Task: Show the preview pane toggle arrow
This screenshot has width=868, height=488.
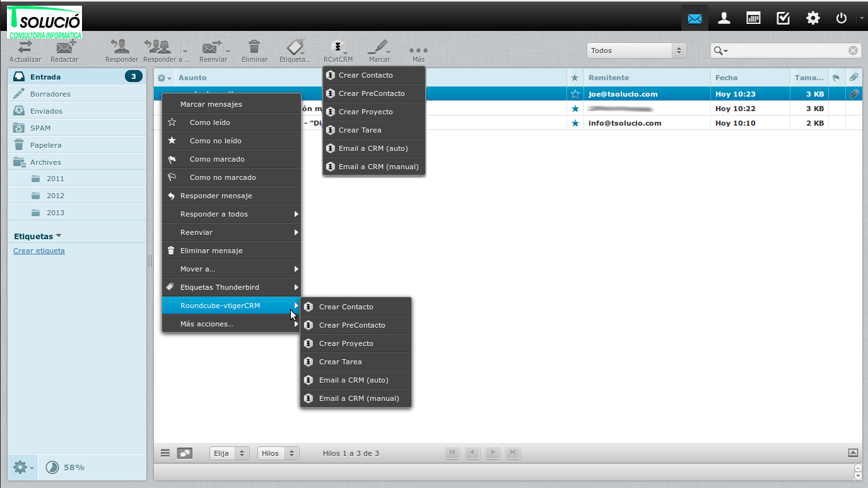Action: click(x=853, y=453)
